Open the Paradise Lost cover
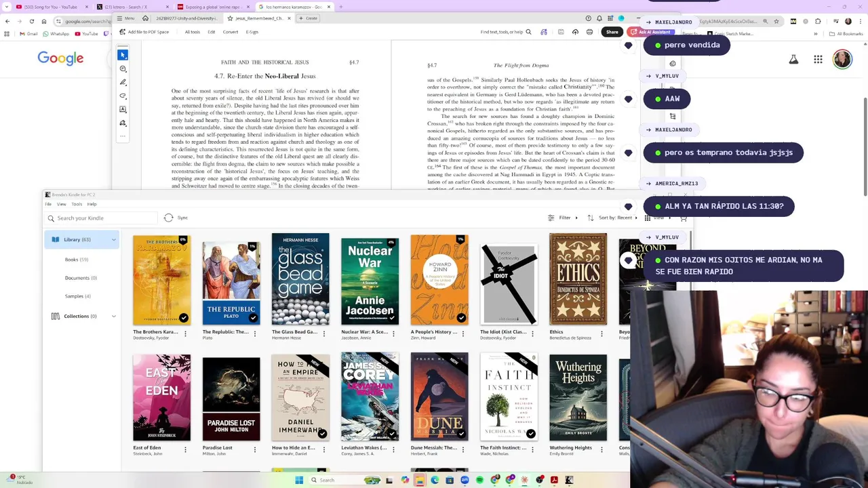Image resolution: width=868 pixels, height=488 pixels. point(231,399)
